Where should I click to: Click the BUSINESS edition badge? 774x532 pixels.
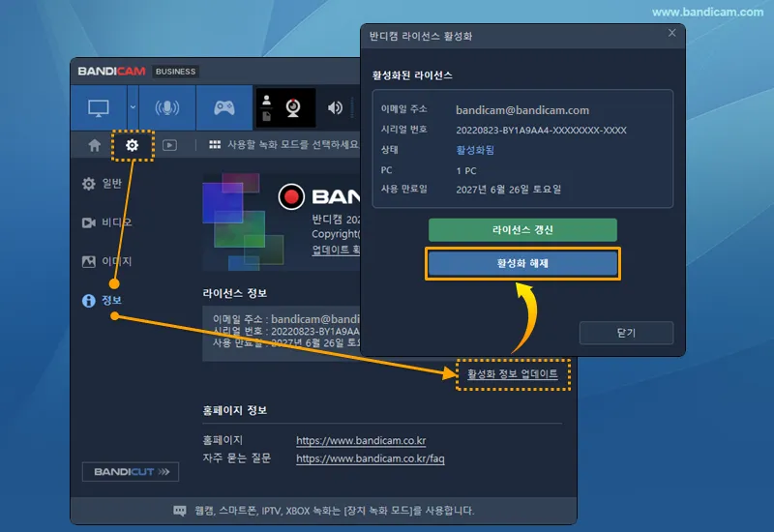tap(175, 72)
